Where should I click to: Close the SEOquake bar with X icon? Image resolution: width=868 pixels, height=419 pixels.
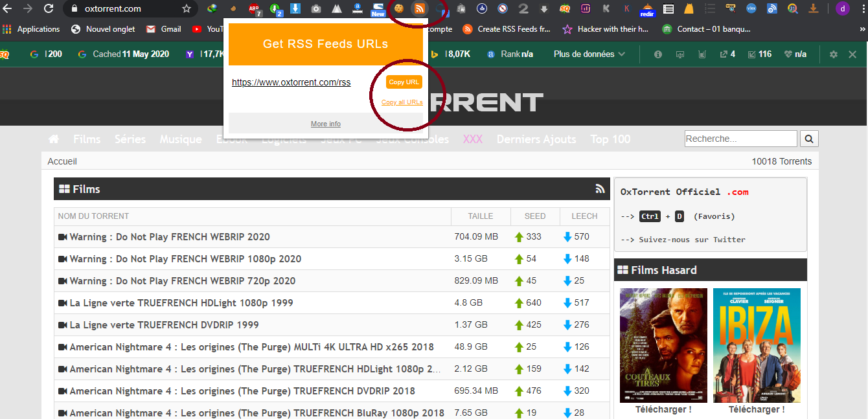[852, 54]
